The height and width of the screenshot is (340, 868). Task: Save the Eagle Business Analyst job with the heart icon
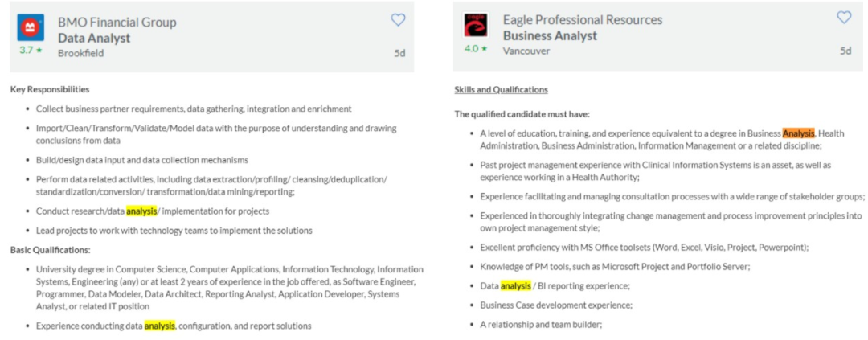tap(844, 18)
